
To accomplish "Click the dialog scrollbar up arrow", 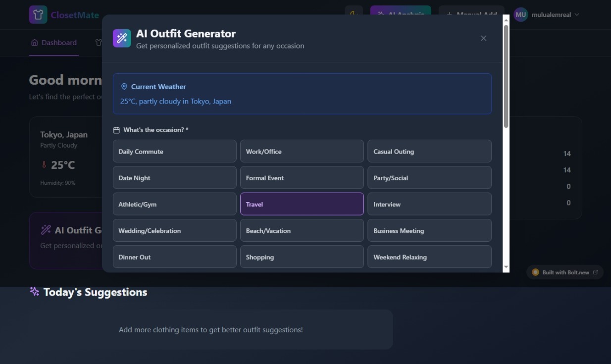I will 506,19.
